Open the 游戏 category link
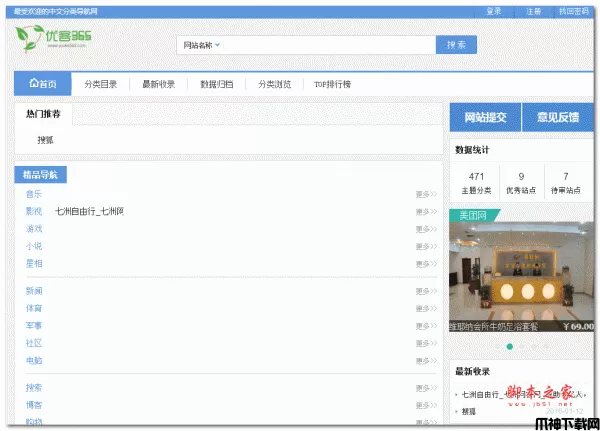This screenshot has width=600, height=431. [34, 228]
